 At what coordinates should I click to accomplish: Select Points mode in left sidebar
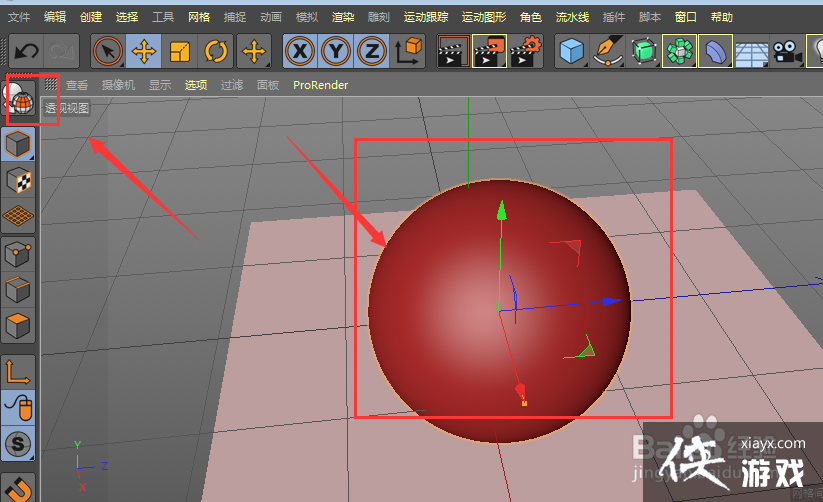[x=19, y=253]
